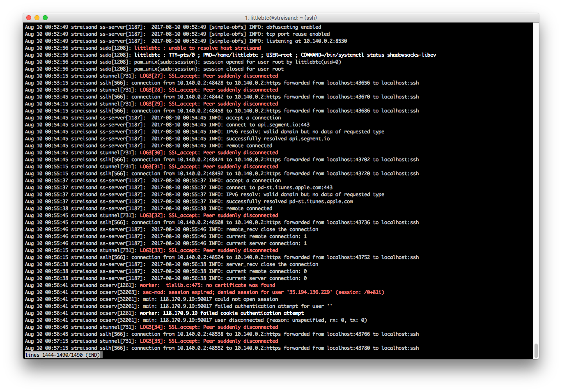Click 'session closed for user root' line

[x=154, y=69]
